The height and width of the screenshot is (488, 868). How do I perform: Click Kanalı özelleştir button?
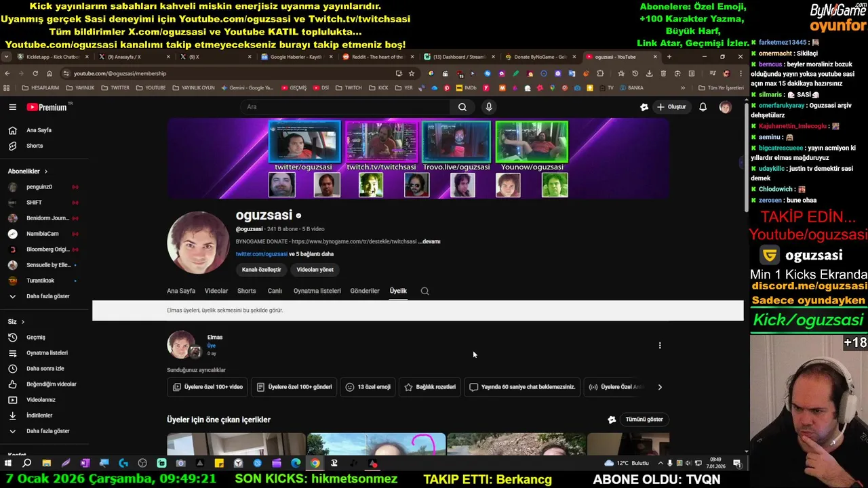(x=261, y=270)
